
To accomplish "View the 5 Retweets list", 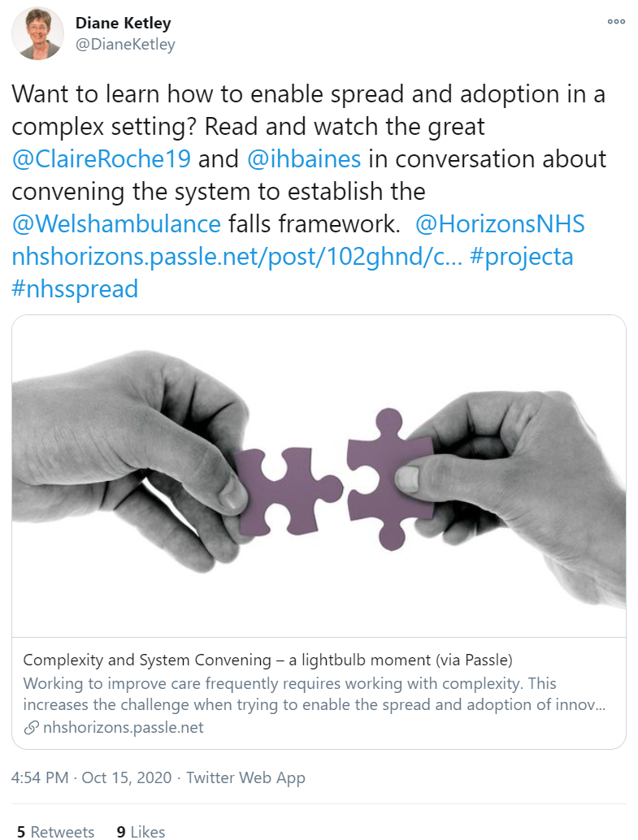I will pos(56,831).
